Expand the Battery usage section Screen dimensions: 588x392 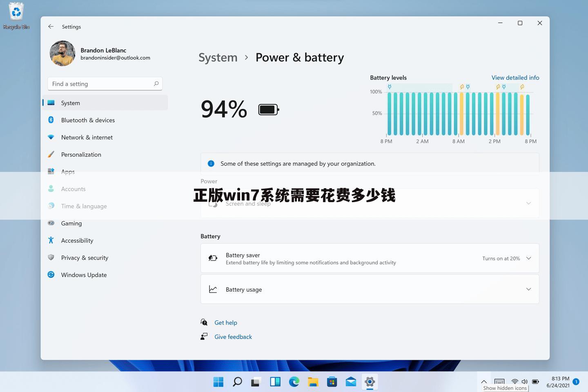pyautogui.click(x=370, y=289)
